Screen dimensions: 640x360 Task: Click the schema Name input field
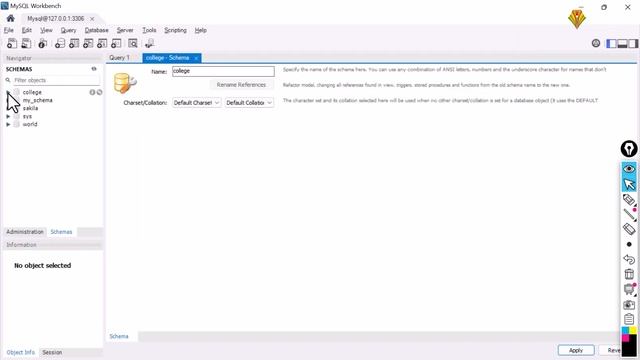[x=223, y=71]
